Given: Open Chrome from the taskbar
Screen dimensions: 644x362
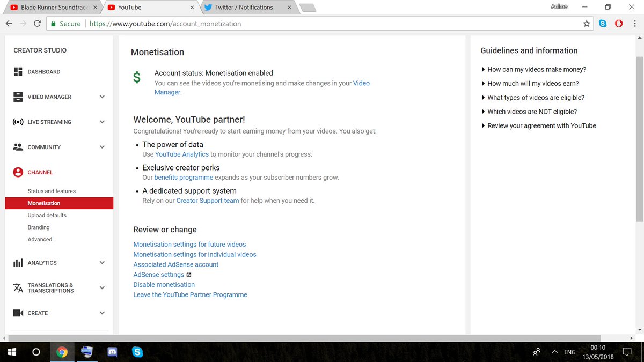Looking at the screenshot, I should pos(62,352).
